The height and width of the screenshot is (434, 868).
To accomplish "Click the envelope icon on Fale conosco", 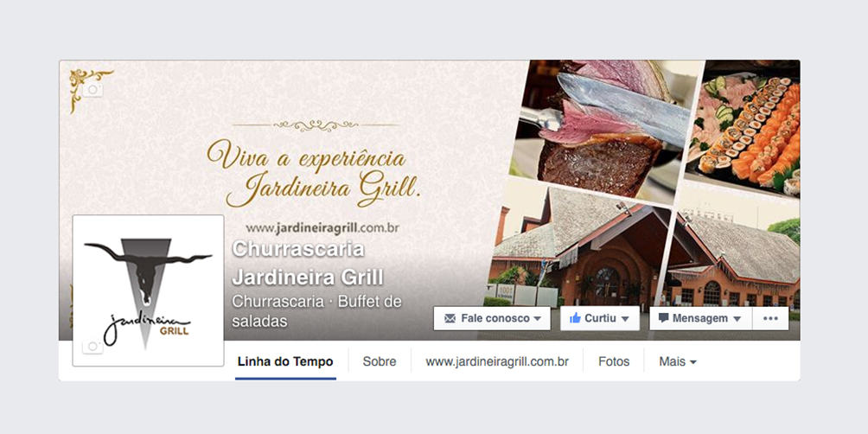I will [450, 319].
